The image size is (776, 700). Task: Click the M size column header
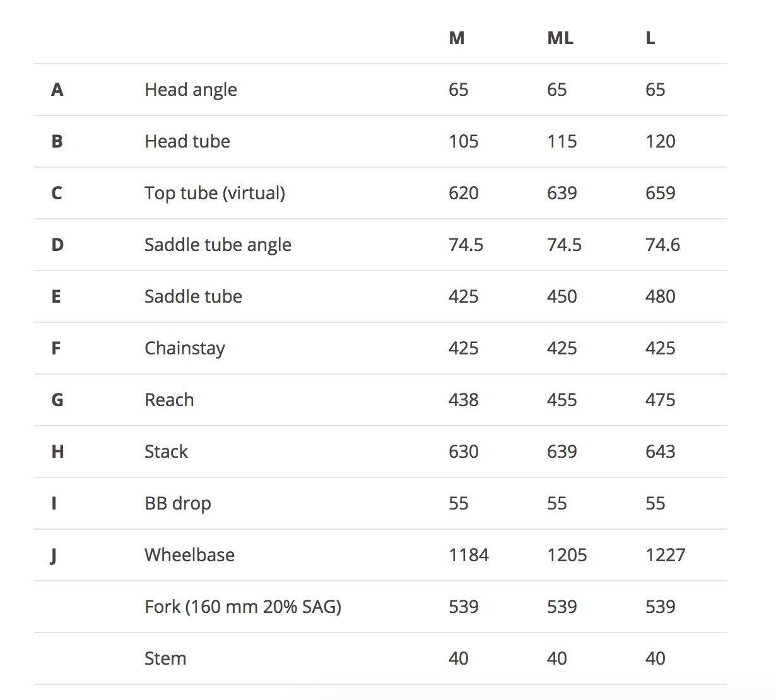[x=456, y=38]
